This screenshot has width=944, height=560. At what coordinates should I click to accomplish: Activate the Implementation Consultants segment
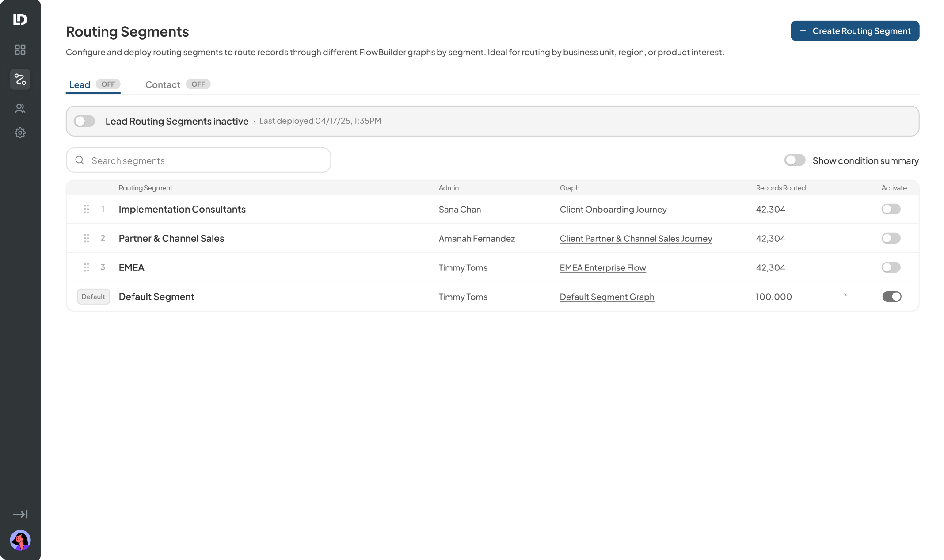pyautogui.click(x=891, y=209)
